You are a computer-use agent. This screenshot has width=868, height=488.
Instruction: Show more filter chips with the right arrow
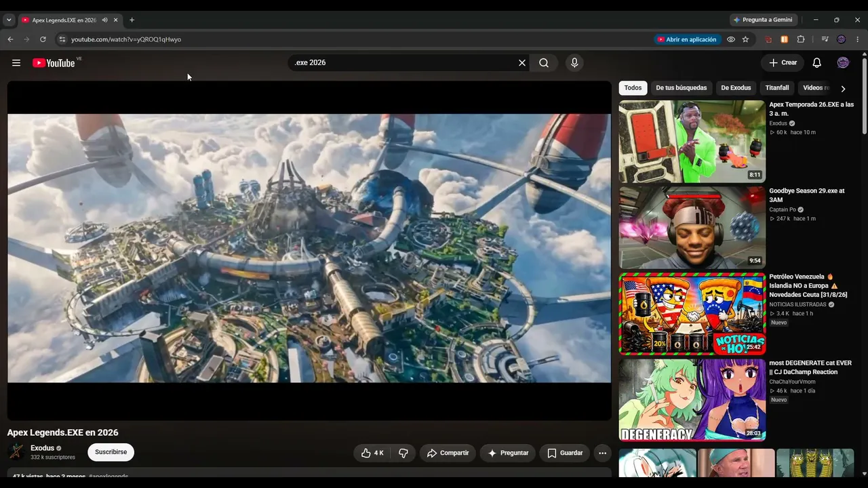click(843, 88)
